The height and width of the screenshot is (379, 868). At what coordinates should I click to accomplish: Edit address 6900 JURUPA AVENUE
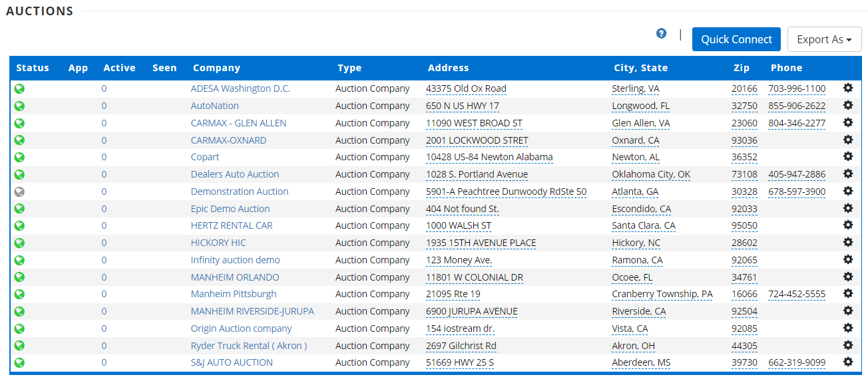coord(471,311)
